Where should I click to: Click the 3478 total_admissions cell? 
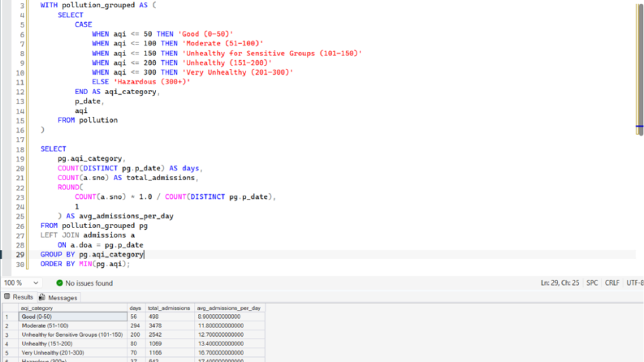click(170, 325)
